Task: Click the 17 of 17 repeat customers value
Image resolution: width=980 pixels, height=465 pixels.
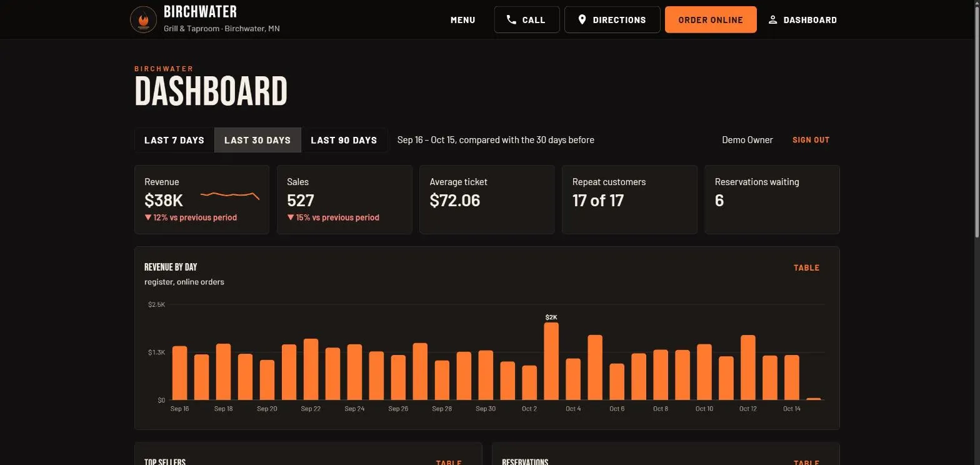Action: click(598, 201)
